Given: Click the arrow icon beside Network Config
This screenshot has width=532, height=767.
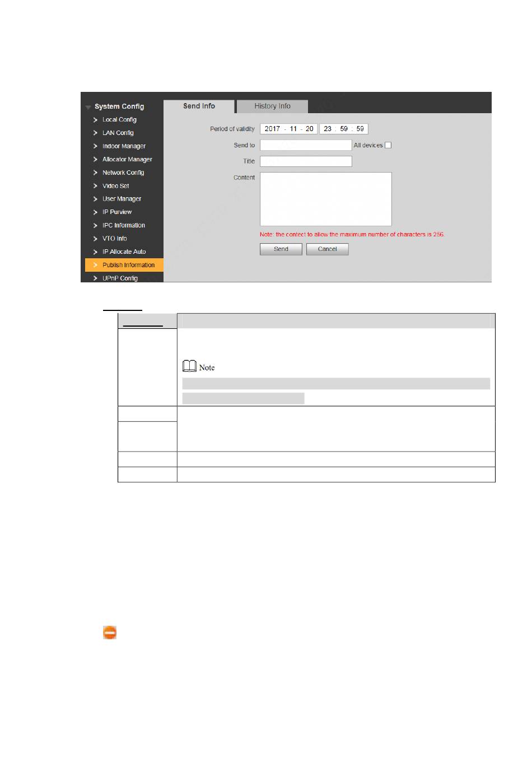Looking at the screenshot, I should point(95,173).
